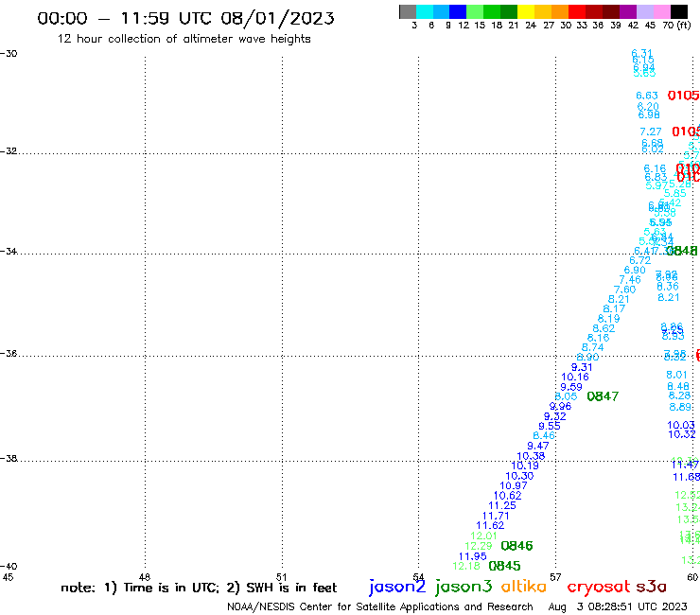The image size is (700, 615).
Task: Click the 11.62 wave height value
Action: pyautogui.click(x=490, y=526)
